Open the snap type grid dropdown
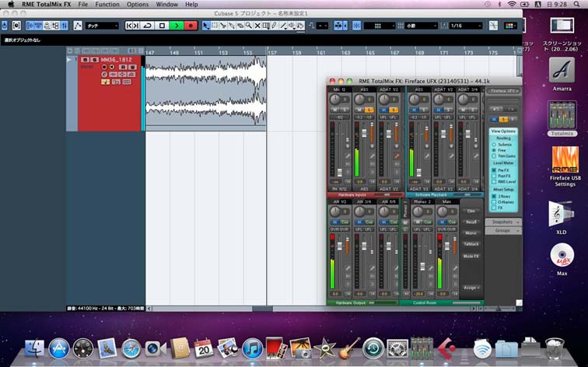Viewport: 588px width, 367px height. [x=379, y=26]
